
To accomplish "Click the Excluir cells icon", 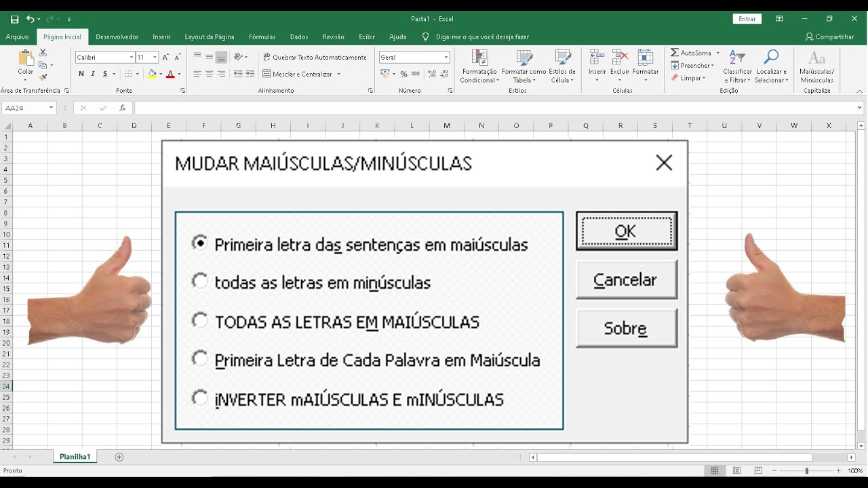I will click(620, 57).
